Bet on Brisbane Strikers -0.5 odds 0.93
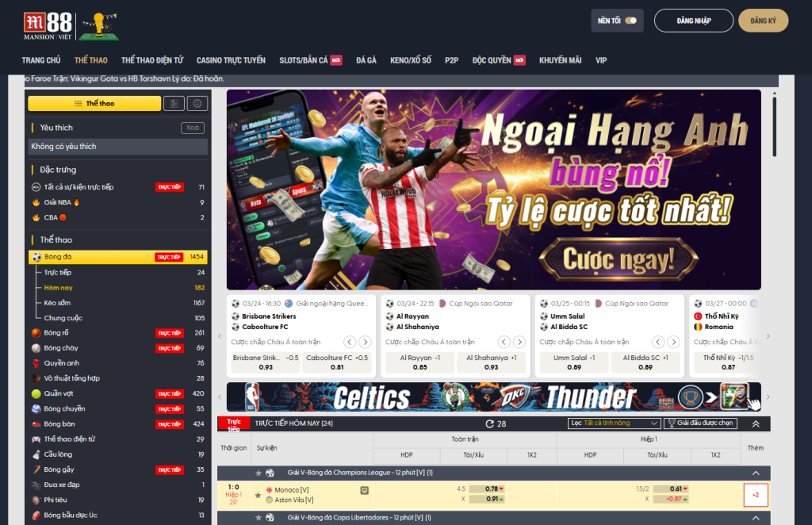The image size is (812, 525). pos(266,362)
